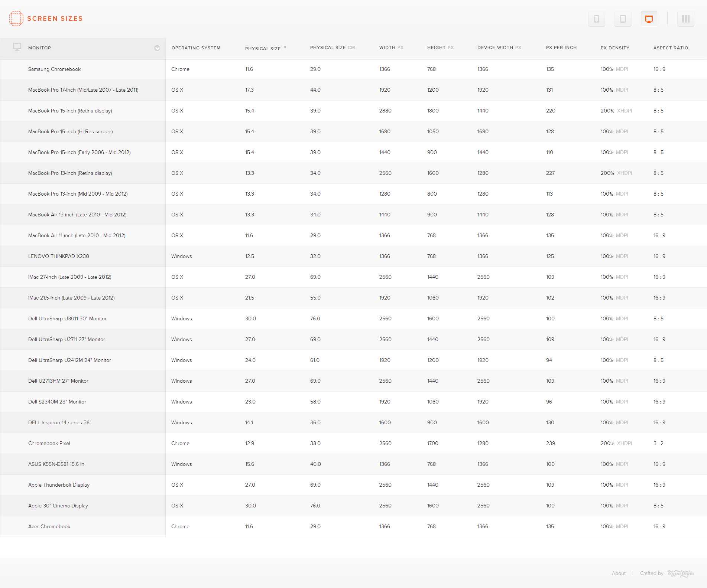
Task: Click the Screen Sizes logo icon
Action: point(16,19)
